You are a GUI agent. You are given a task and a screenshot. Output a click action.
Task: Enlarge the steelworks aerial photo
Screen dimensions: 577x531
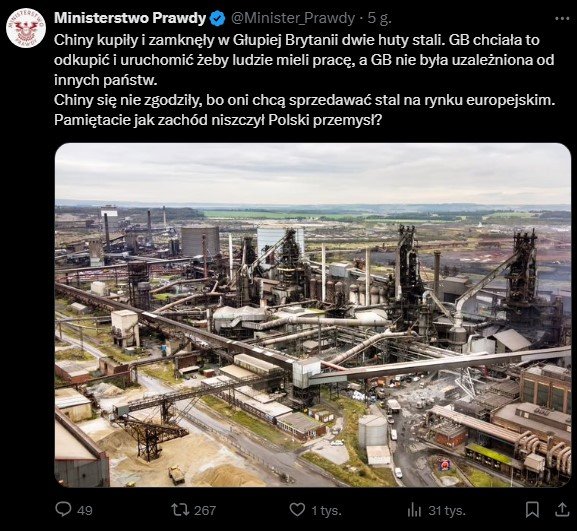[x=313, y=315]
